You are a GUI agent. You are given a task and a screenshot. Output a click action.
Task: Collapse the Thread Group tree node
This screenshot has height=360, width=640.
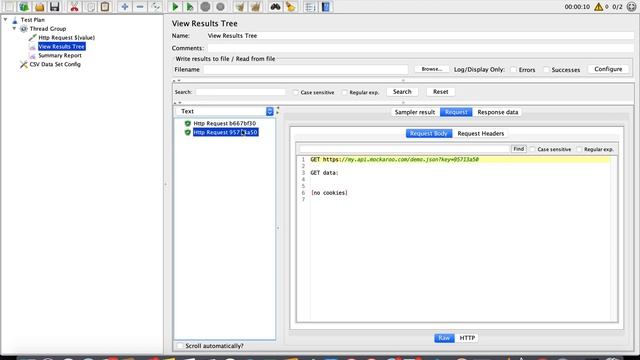[x=14, y=29]
